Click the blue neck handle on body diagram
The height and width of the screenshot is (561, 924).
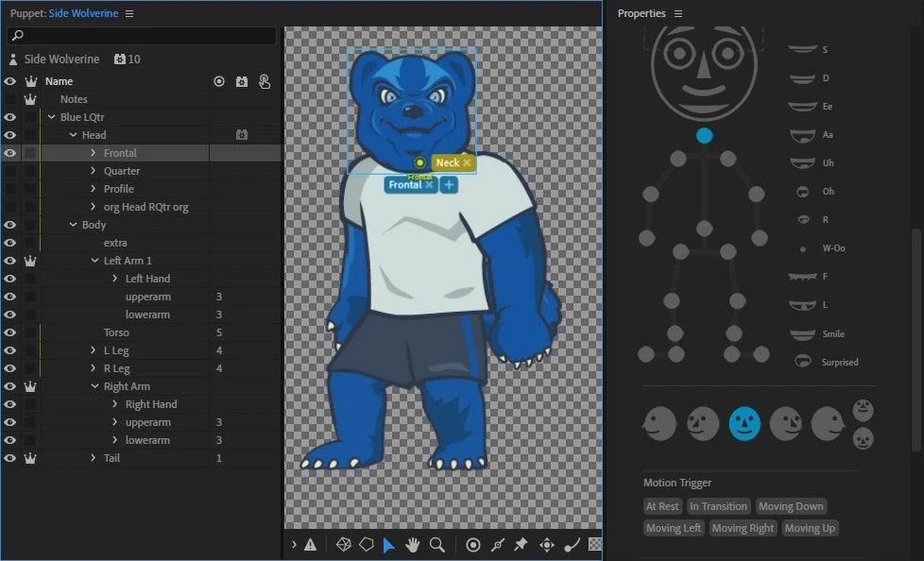click(x=704, y=136)
